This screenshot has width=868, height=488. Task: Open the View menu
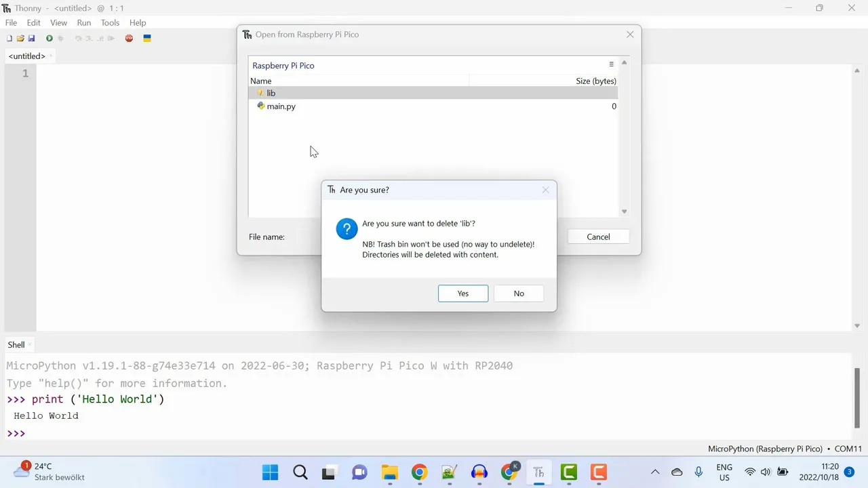point(59,22)
